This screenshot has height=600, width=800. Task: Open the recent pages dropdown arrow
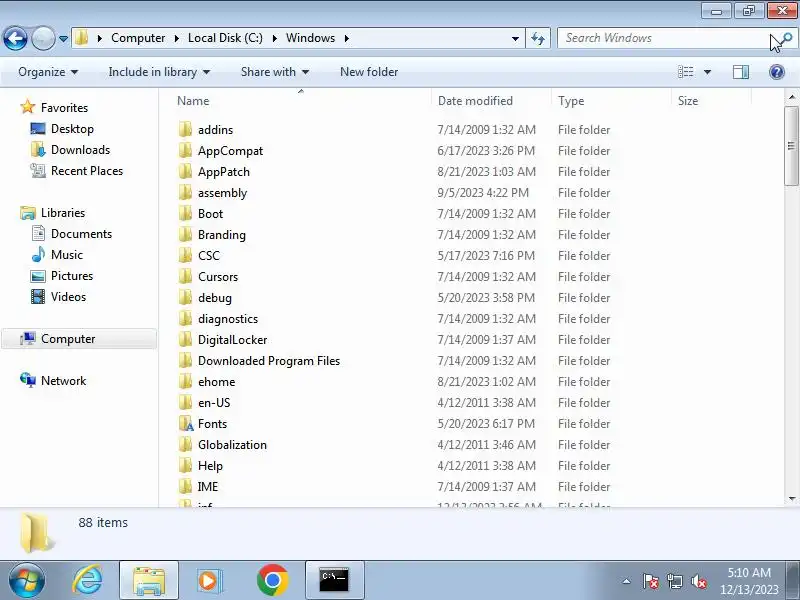[x=63, y=39]
